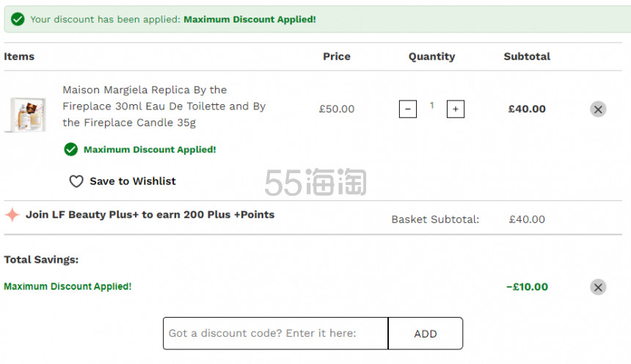Click the green checkmark in the discount banner
This screenshot has height=364, width=631.
[x=18, y=19]
